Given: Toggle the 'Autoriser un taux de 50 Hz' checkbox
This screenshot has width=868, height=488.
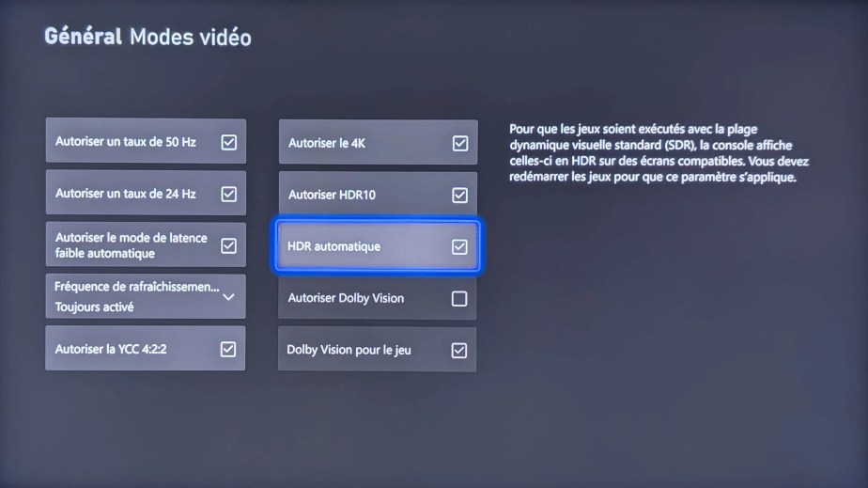Looking at the screenshot, I should tap(228, 142).
